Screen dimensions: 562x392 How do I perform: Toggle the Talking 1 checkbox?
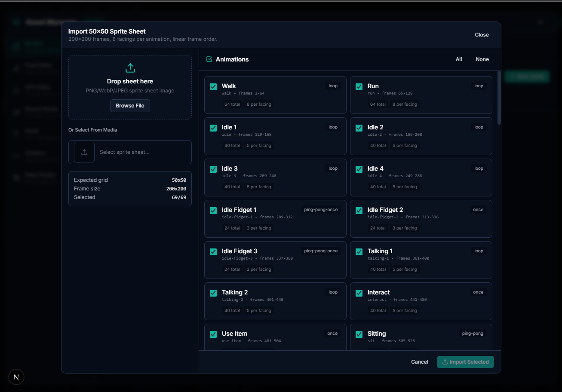pyautogui.click(x=359, y=252)
